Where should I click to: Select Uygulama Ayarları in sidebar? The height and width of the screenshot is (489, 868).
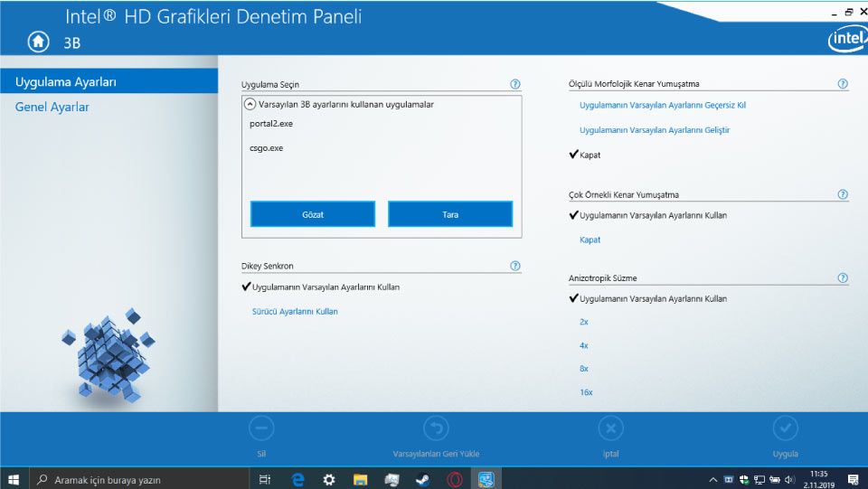tap(109, 81)
